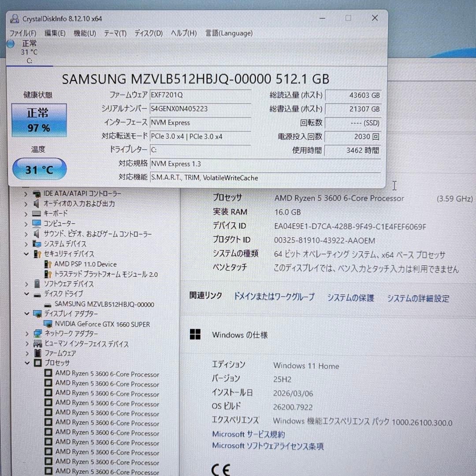Collapse the プロセッサ node
The height and width of the screenshot is (476, 476).
tap(27, 363)
